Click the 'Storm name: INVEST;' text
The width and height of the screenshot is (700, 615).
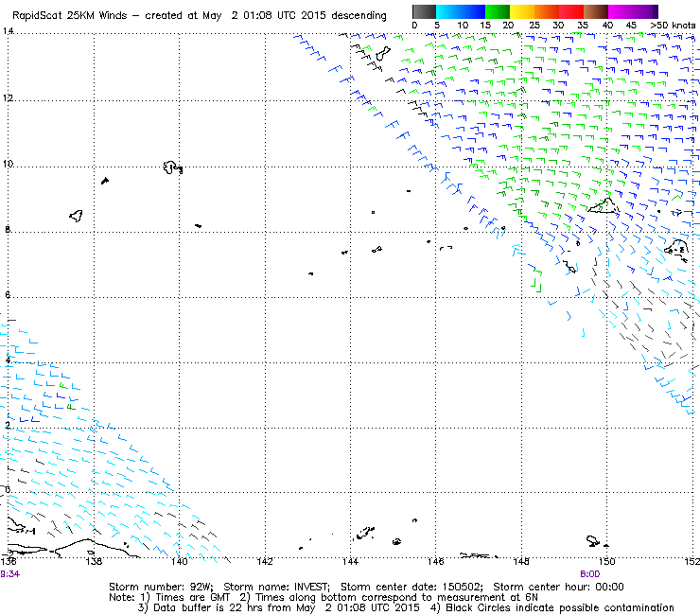tap(276, 588)
